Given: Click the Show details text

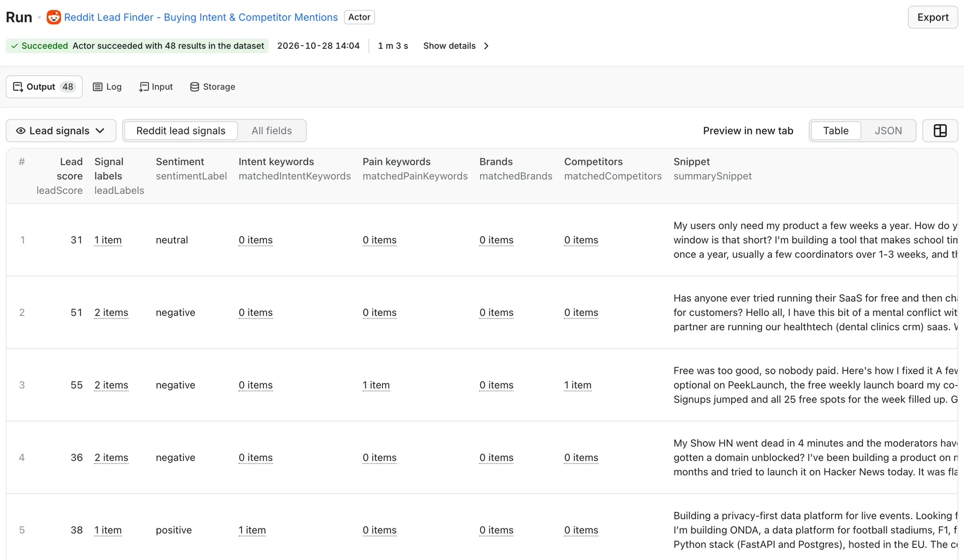Looking at the screenshot, I should (x=449, y=46).
